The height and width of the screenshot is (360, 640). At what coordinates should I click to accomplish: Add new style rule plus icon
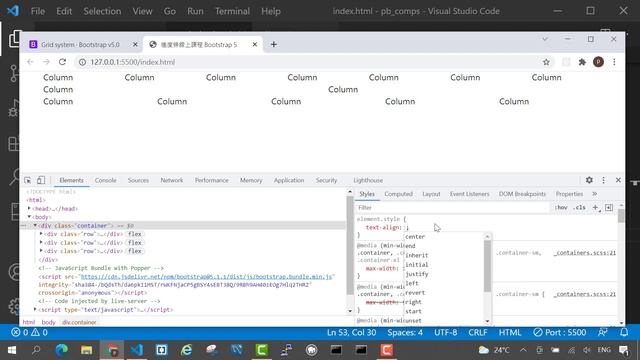[596, 208]
